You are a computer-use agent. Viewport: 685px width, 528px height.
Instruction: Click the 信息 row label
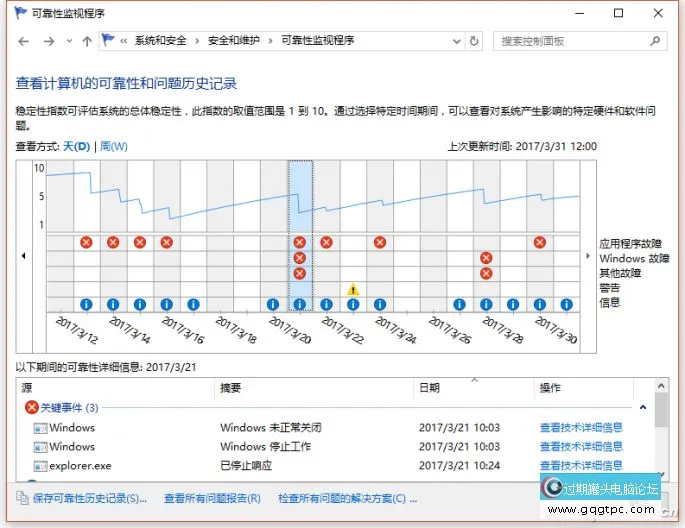[609, 303]
